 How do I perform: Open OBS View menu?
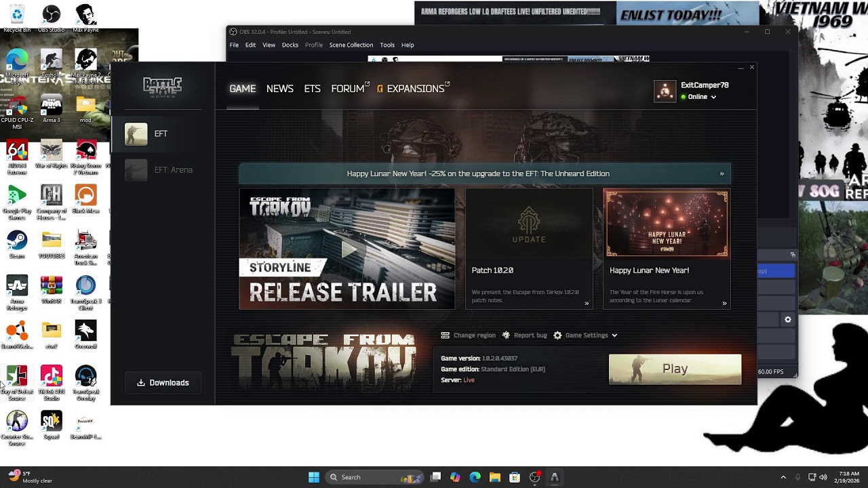pyautogui.click(x=269, y=45)
